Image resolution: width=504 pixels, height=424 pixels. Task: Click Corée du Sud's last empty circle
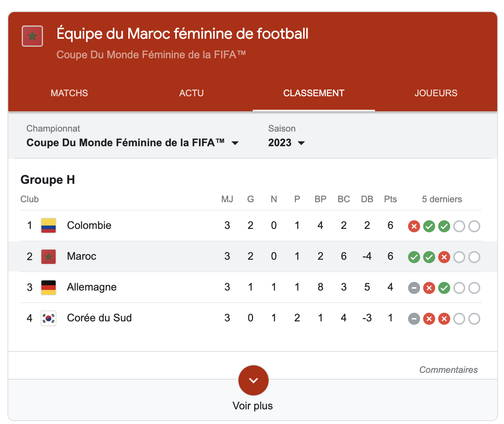[474, 319]
